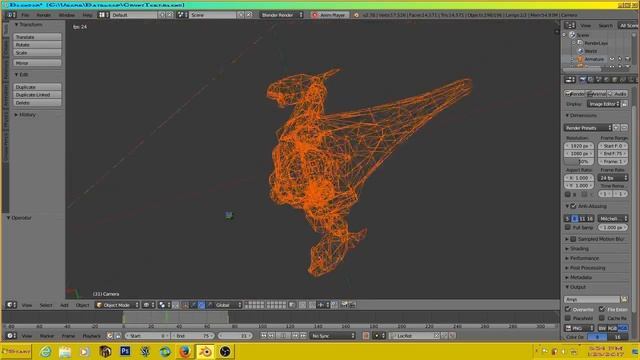640x360 pixels.
Task: Toggle the Anti-Aliasing checkbox
Action: [573, 206]
